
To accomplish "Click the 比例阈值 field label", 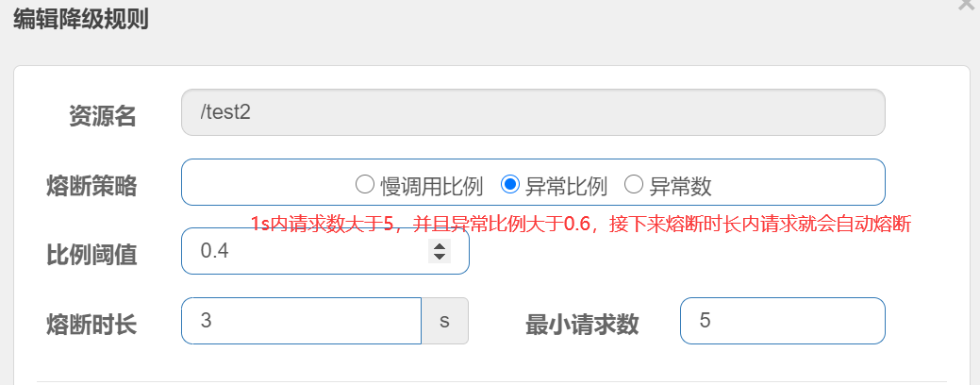I will 91,255.
